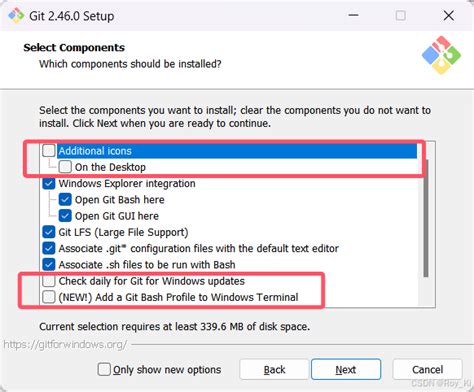
Task: Click the Next button
Action: tap(346, 369)
